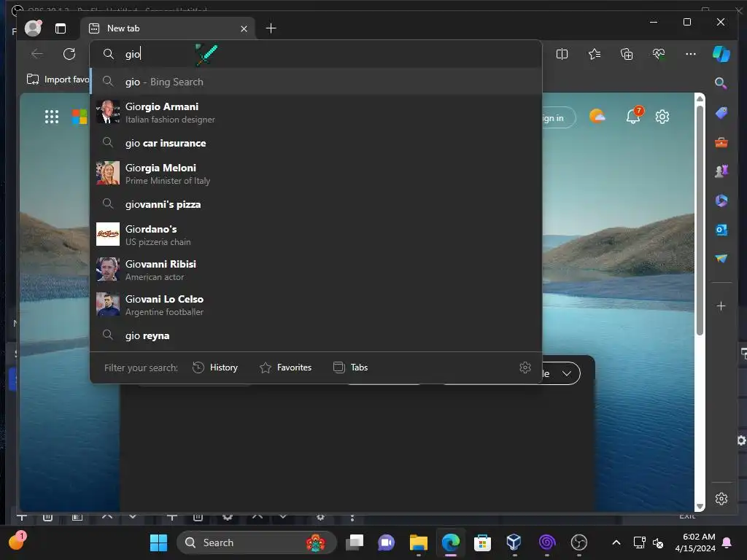
Task: Open the Shopping tag sidebar icon
Action: [721, 113]
